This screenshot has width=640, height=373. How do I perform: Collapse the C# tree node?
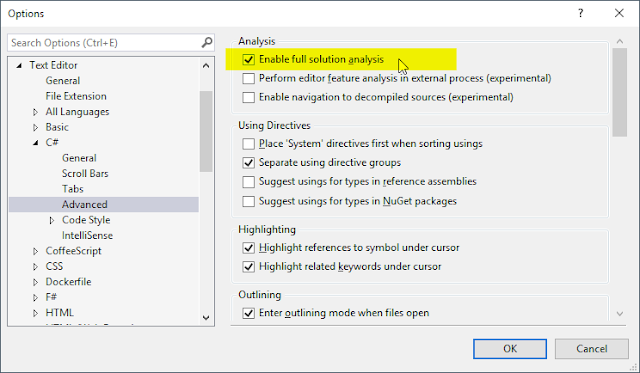coord(36,142)
